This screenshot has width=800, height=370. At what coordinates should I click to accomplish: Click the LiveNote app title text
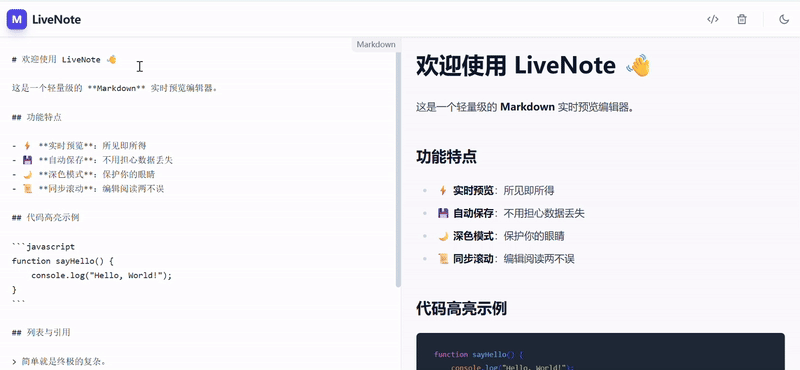[x=57, y=20]
